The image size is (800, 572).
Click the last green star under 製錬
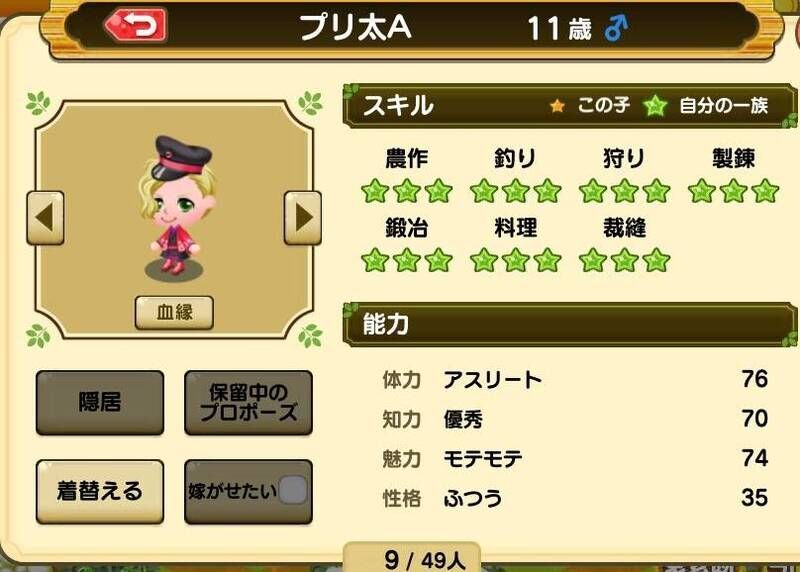pyautogui.click(x=765, y=191)
